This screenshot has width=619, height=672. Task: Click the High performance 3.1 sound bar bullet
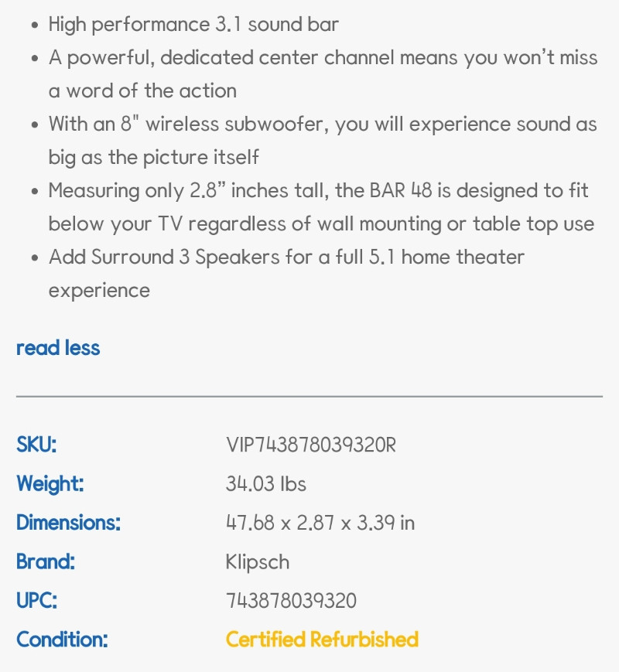[x=193, y=25]
